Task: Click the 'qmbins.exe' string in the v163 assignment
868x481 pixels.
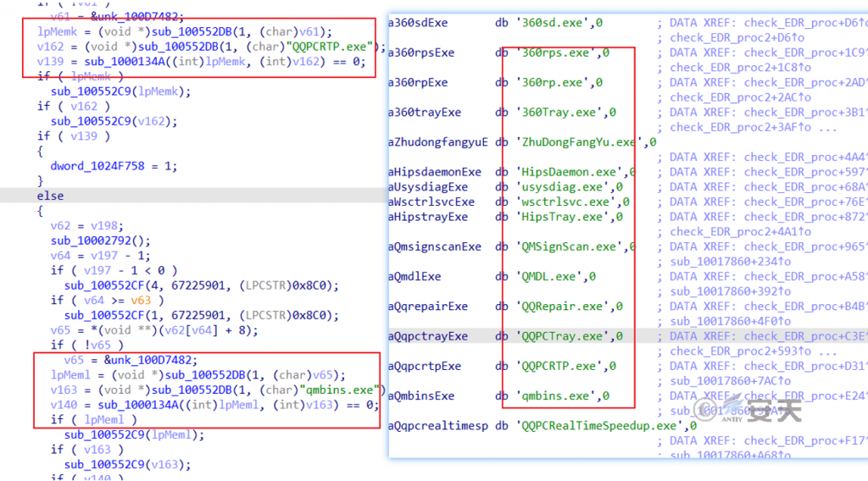Action: click(339, 390)
